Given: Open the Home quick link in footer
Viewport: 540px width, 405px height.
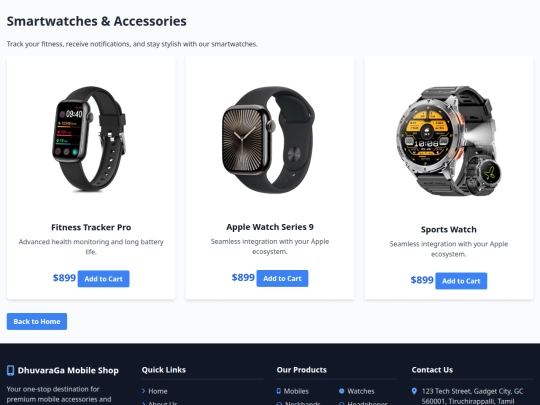Looking at the screenshot, I should (158, 391).
